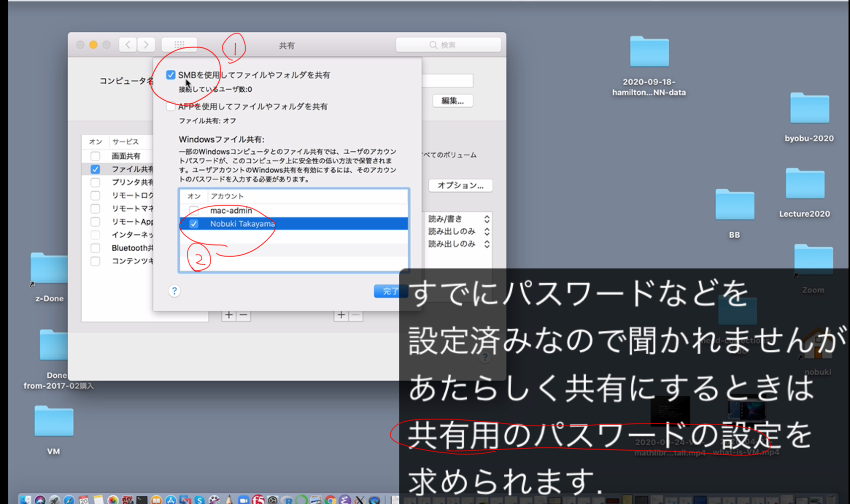
Task: Click the ファイル共有: オフ status text
Action: coord(207,121)
